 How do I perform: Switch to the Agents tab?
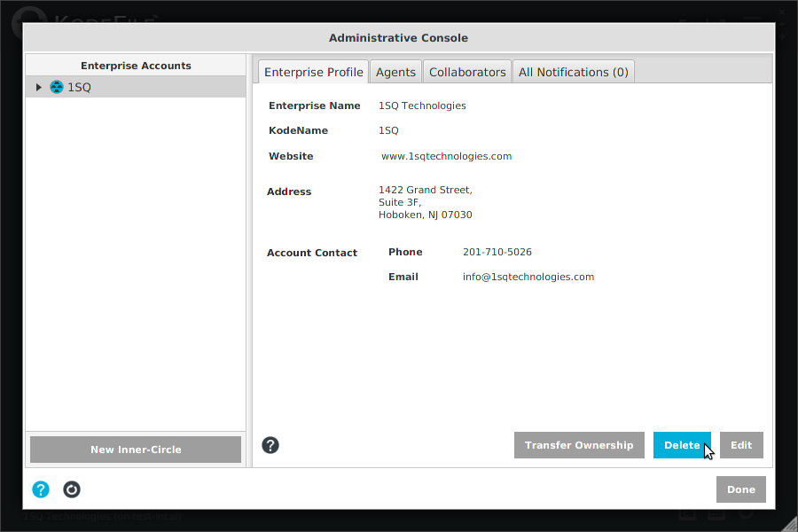(396, 73)
